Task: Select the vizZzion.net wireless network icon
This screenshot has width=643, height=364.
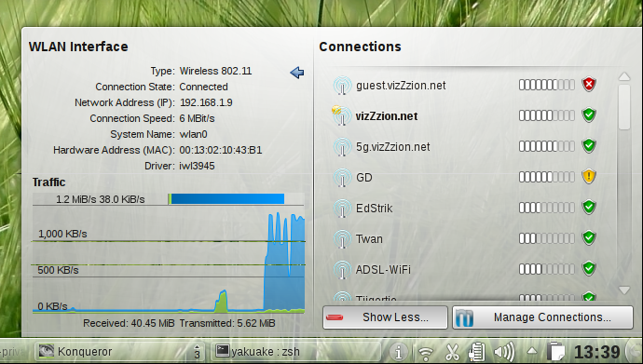Action: coord(342,115)
